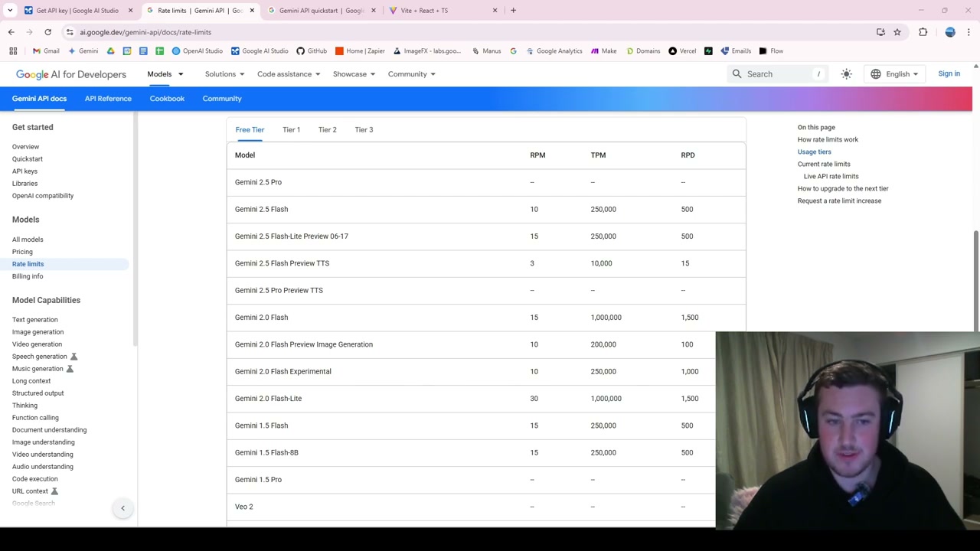Click the Search input field
The image size is (980, 551).
(777, 74)
